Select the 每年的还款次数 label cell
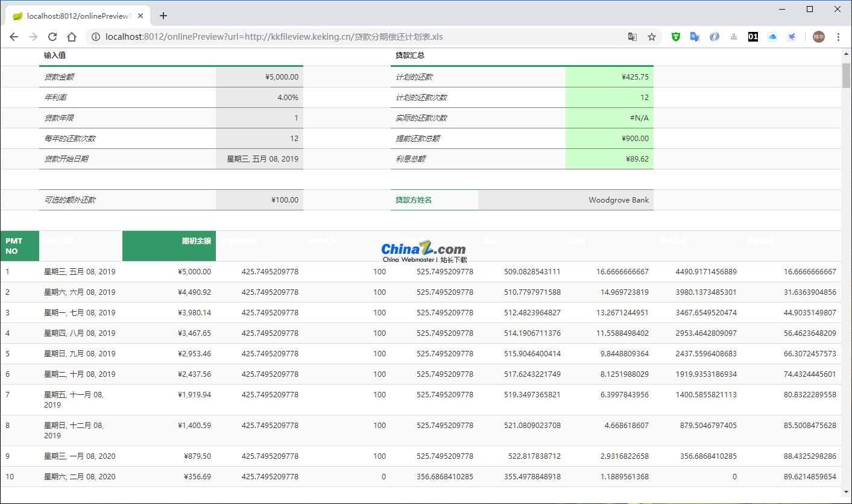The image size is (852, 504). [x=127, y=139]
